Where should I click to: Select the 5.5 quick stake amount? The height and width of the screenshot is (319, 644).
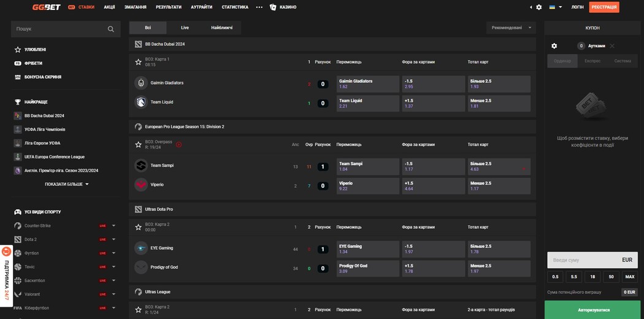pyautogui.click(x=573, y=277)
